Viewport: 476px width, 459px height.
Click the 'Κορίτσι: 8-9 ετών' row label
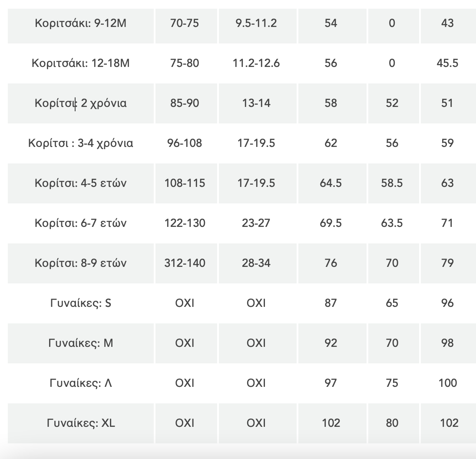click(x=81, y=263)
